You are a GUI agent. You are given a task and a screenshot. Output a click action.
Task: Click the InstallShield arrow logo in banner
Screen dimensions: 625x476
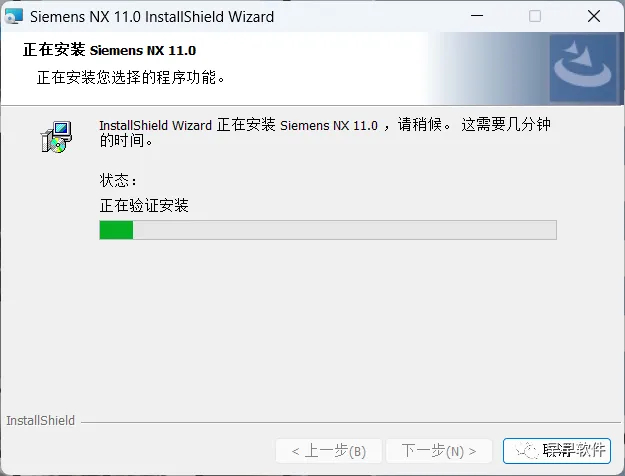583,67
